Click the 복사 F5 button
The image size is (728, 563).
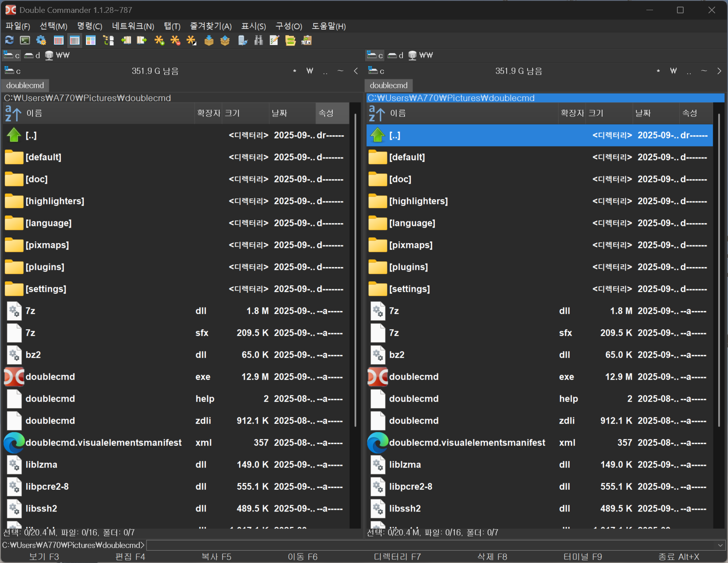click(x=216, y=557)
